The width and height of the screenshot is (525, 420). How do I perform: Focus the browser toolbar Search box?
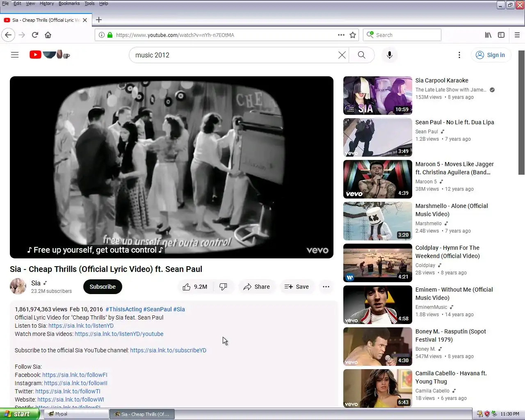click(x=402, y=35)
